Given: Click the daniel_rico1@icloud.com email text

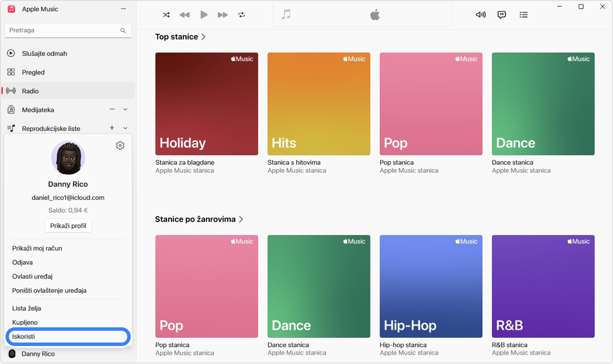Looking at the screenshot, I should click(68, 198).
